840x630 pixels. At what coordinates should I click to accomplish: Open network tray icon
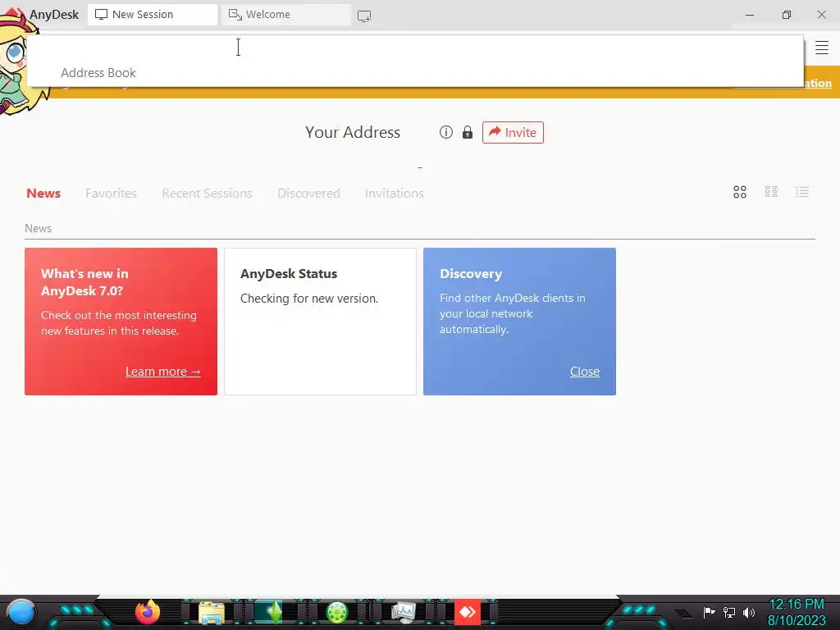click(x=729, y=612)
